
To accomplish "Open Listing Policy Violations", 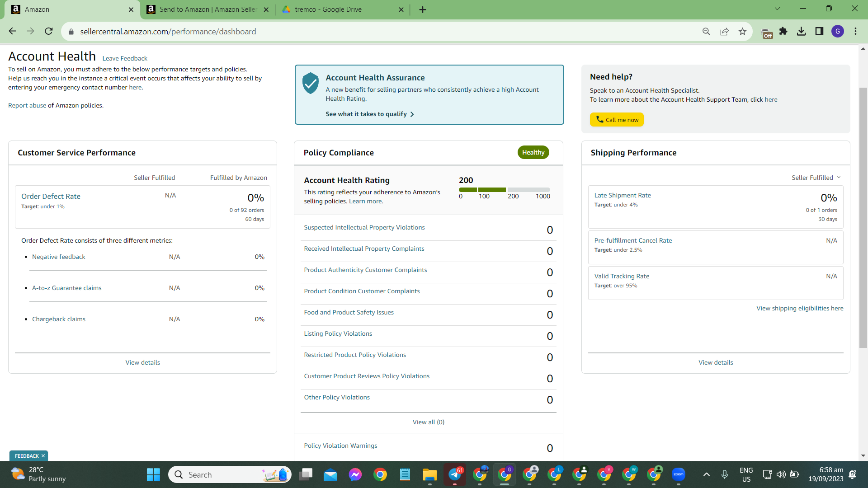I will (338, 333).
